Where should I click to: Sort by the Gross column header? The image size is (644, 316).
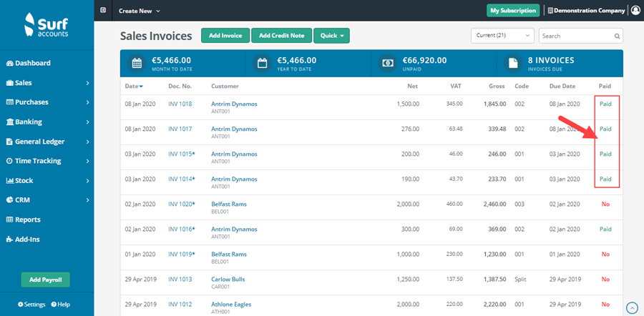(497, 87)
